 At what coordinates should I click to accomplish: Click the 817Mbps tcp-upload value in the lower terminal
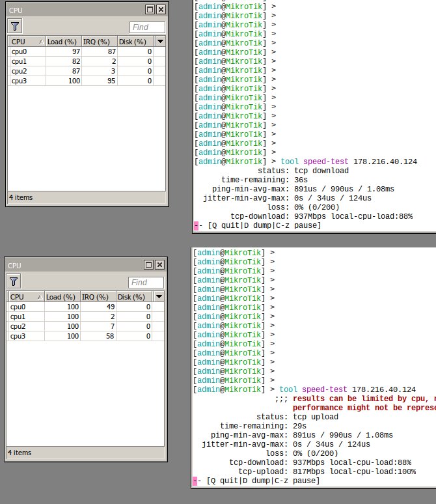(x=308, y=471)
